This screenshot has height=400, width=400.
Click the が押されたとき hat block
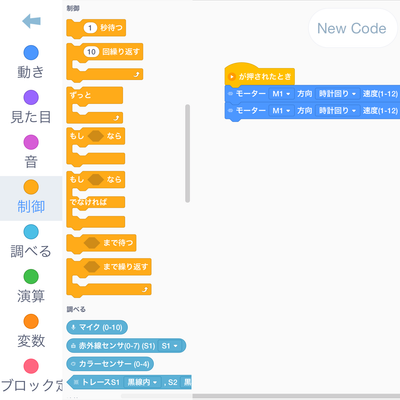click(x=260, y=75)
